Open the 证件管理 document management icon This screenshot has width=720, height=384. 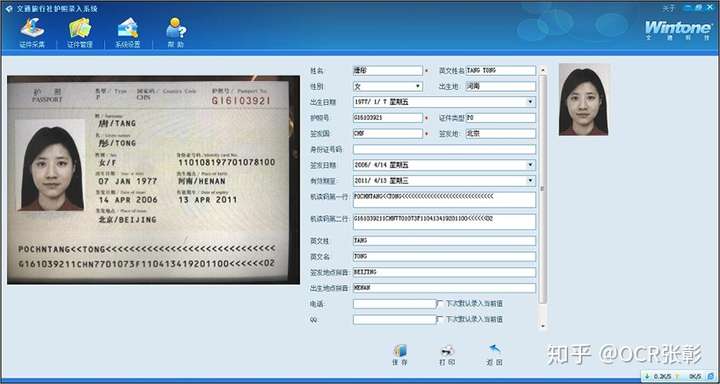click(x=80, y=33)
